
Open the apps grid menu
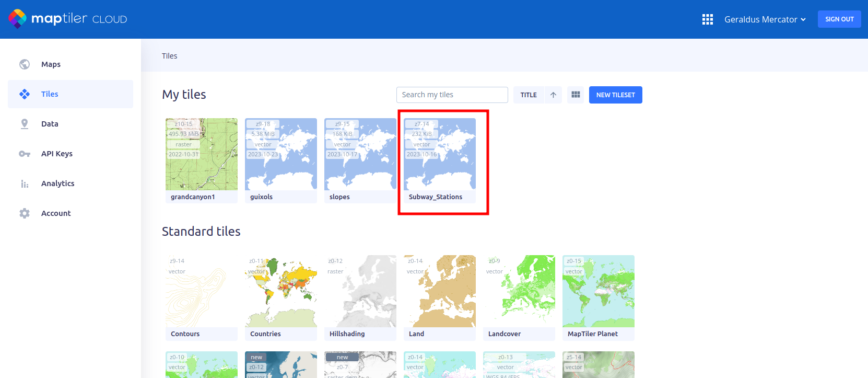[707, 19]
